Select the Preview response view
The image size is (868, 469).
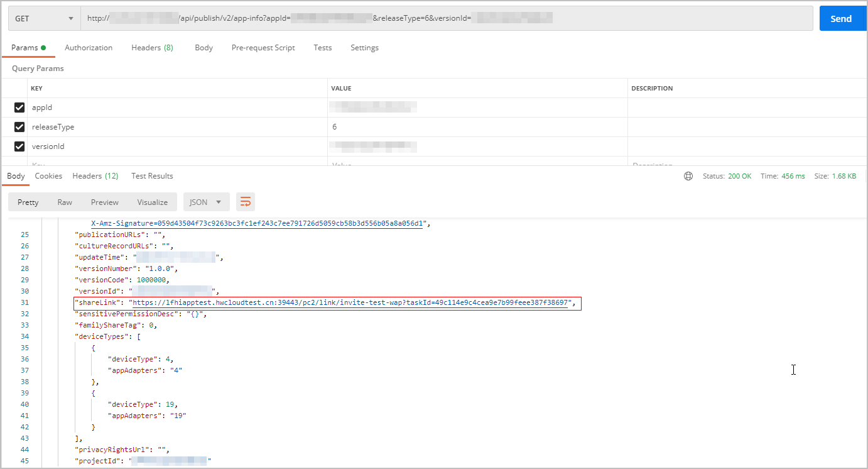[104, 202]
